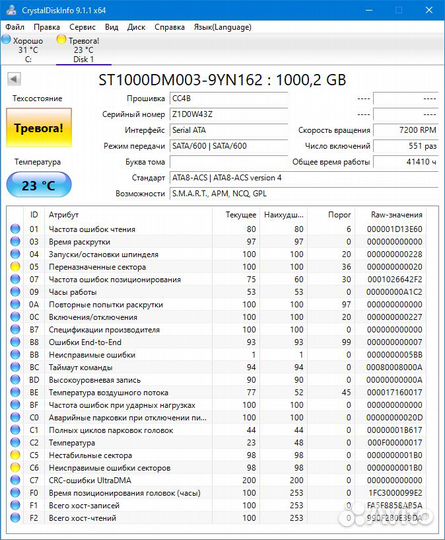The image size is (445, 540).
Task: Click the blue status icon for CRC-ошибки UltraDMA
Action: (x=15, y=480)
